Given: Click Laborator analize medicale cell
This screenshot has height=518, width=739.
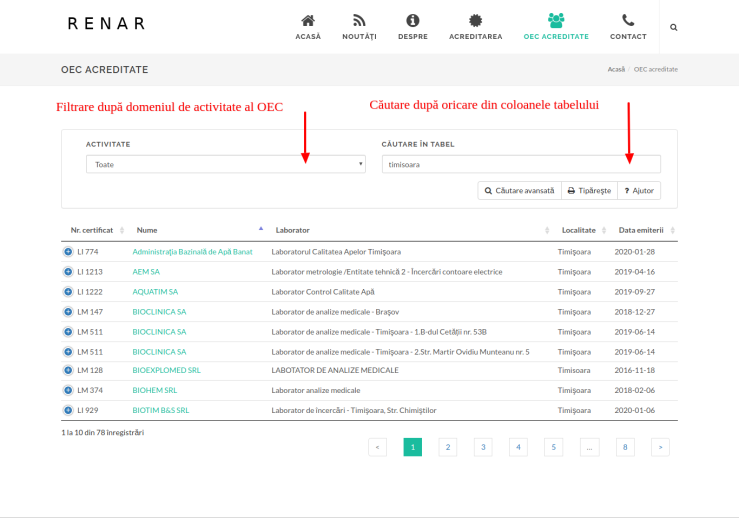Looking at the screenshot, I should coord(316,390).
